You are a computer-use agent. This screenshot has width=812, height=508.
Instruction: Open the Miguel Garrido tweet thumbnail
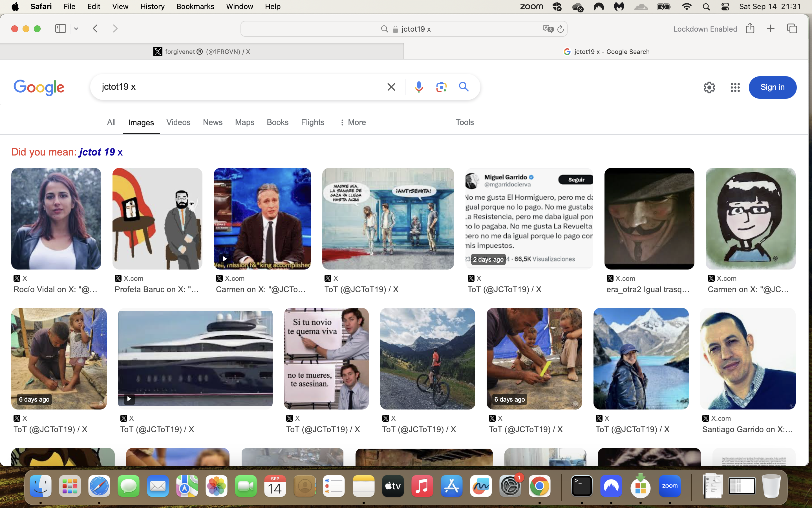[529, 219]
